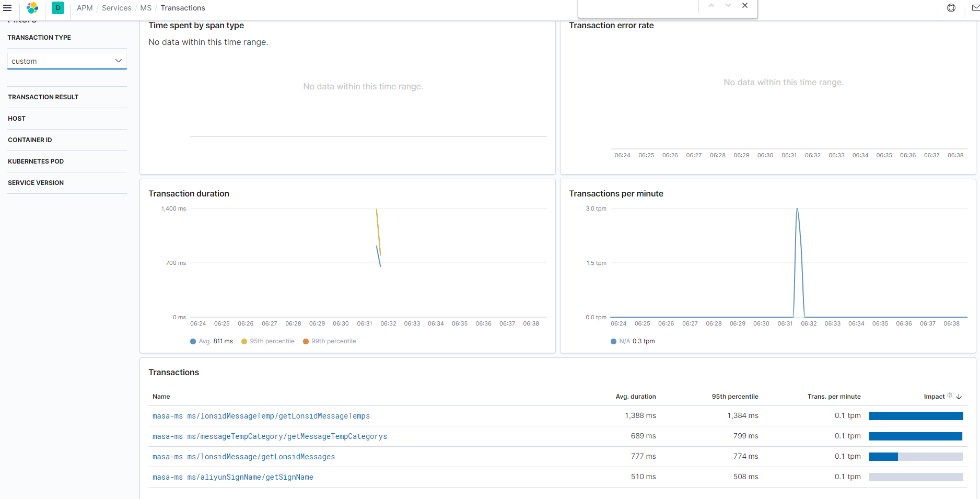The image size is (980, 499).
Task: Open the custom transaction type dropdown
Action: (67, 61)
